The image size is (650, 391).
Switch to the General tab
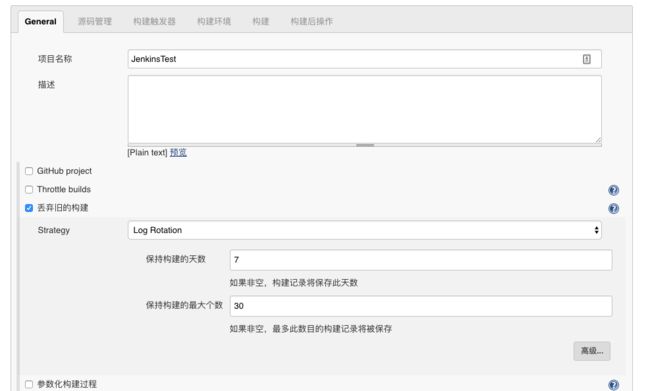(41, 22)
